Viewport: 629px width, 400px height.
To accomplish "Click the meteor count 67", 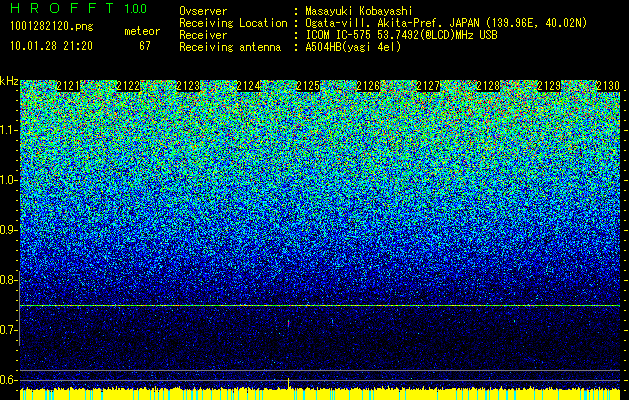I will pos(145,46).
